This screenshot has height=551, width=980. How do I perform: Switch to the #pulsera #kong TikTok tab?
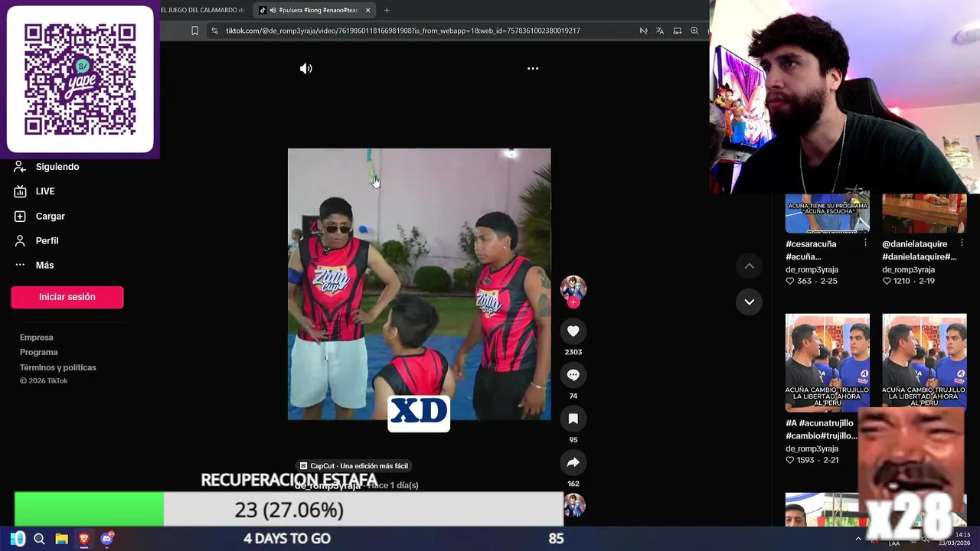click(314, 10)
